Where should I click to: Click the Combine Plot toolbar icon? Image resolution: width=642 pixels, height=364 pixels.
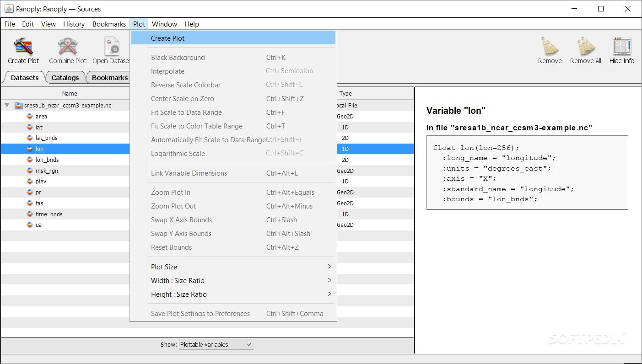(68, 46)
